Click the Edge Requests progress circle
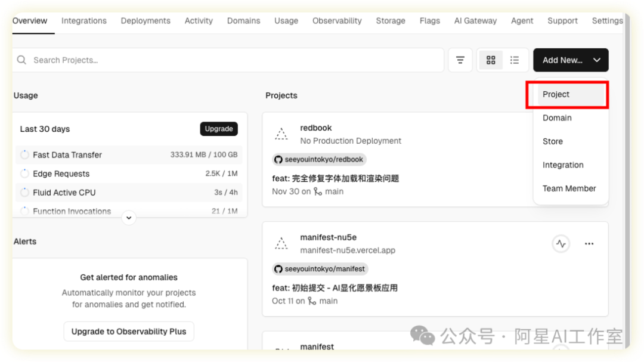This screenshot has height=362, width=644. 24,174
